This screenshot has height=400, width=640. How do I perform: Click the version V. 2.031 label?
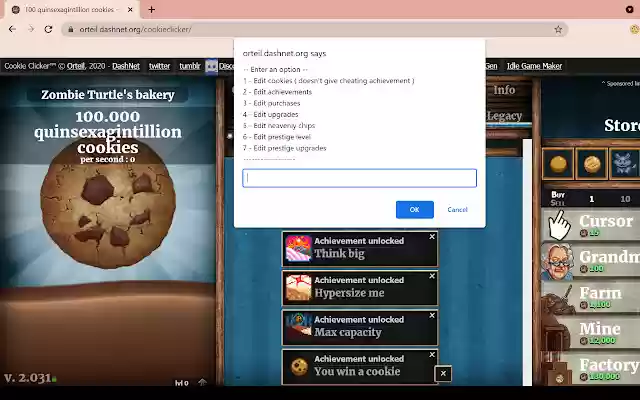(27, 378)
